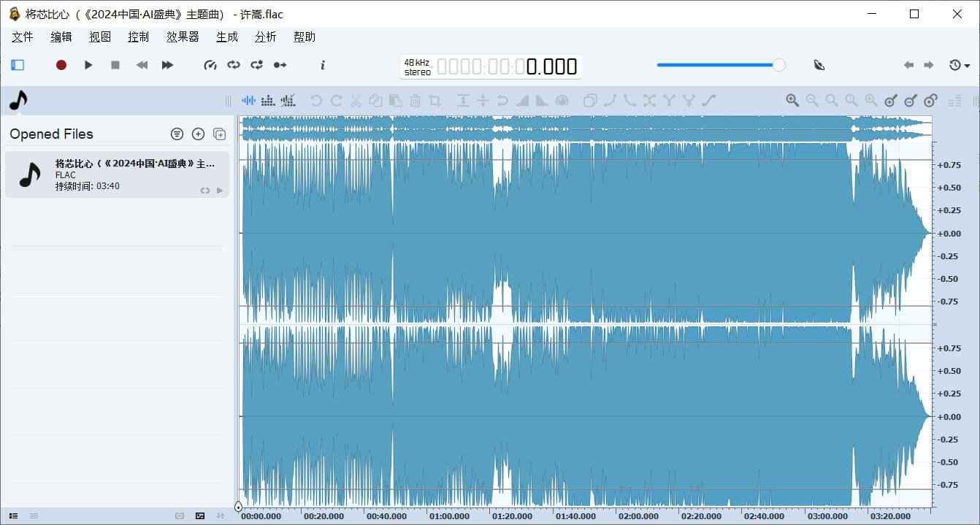This screenshot has width=980, height=525.
Task: Click the time counter display
Action: pyautogui.click(x=507, y=67)
